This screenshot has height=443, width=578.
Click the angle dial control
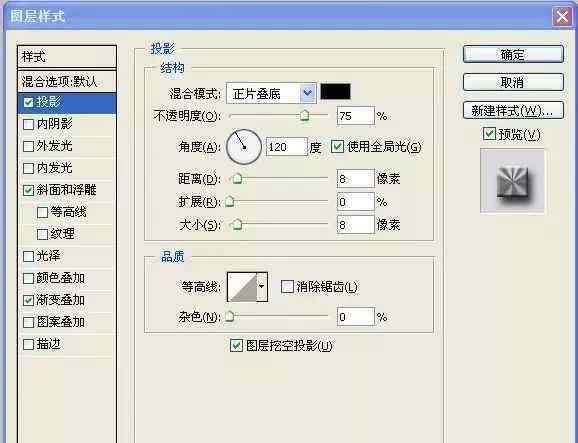(x=244, y=147)
